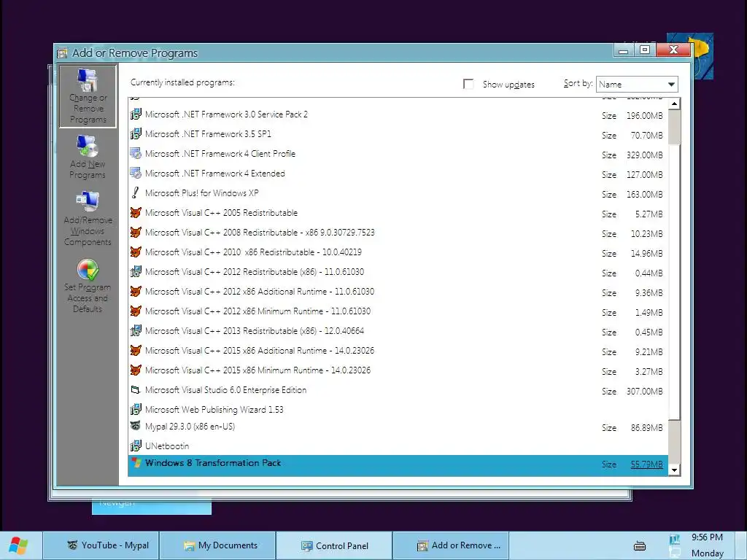Select Change or Remove Programs sidebar icon
Viewport: 747px width, 560px height.
tap(88, 97)
